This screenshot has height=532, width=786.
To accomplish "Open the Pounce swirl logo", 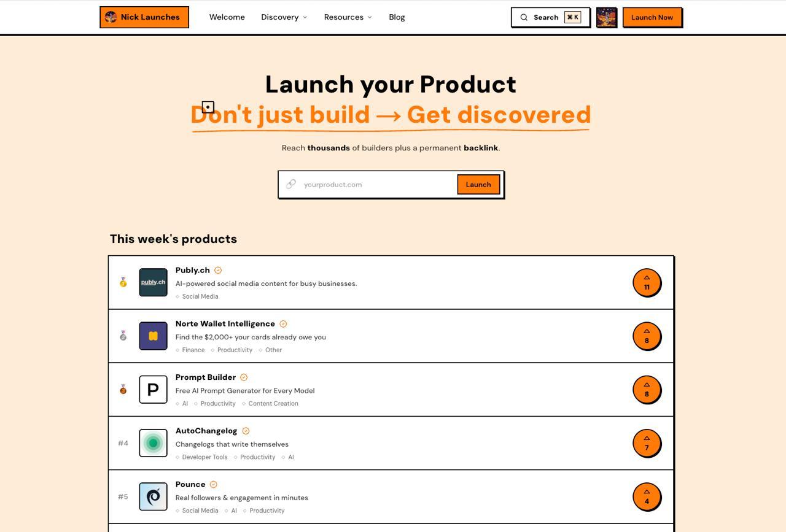I will coord(154,496).
